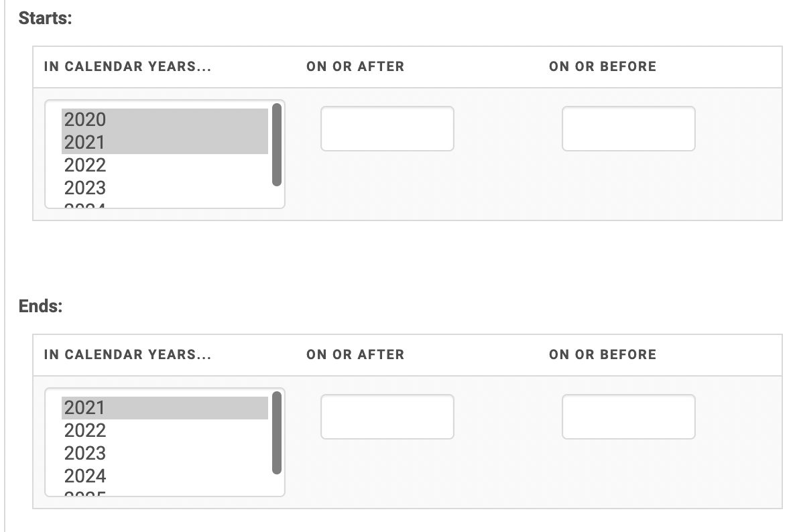Click the Ends 'In Calendar Years...' column header

point(127,354)
